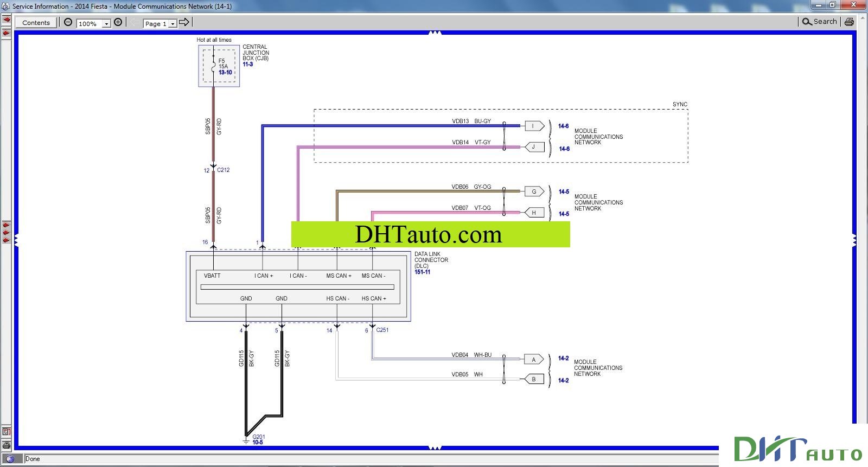Click the MS CAN + pin label
Screen dimensions: 868x467
(339, 276)
